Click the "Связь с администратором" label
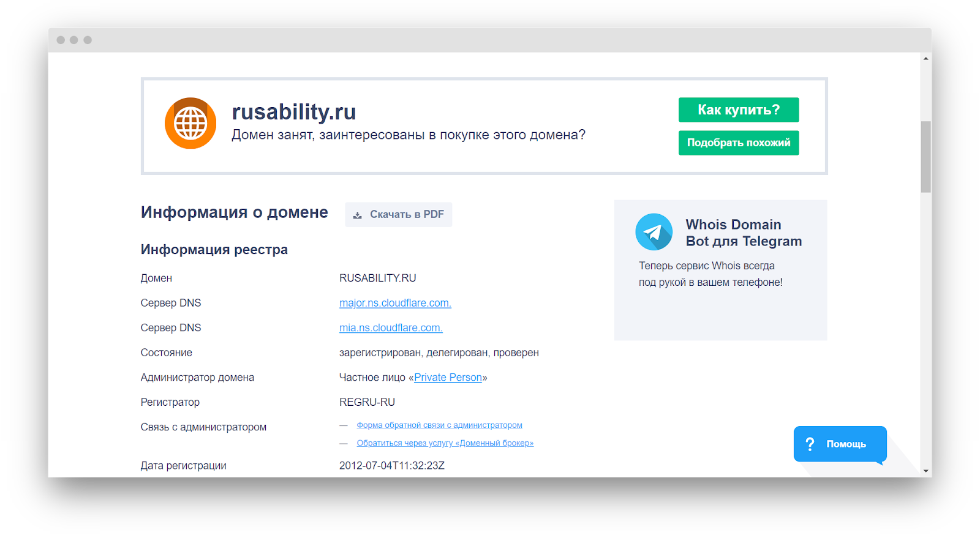This screenshot has width=980, height=546. pyautogui.click(x=203, y=427)
